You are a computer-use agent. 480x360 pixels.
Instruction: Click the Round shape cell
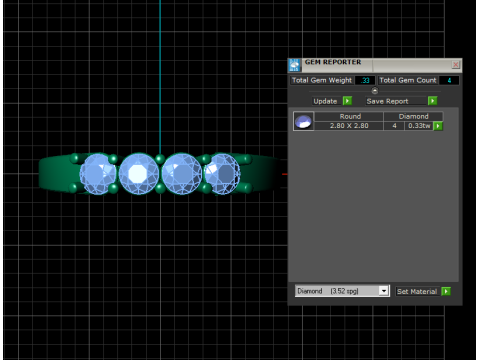click(x=350, y=116)
